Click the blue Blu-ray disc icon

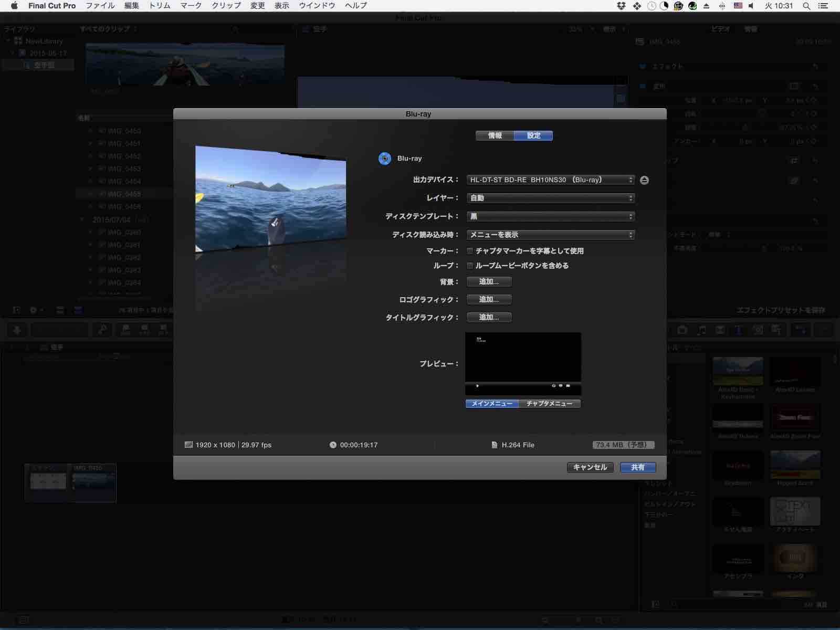pos(385,159)
